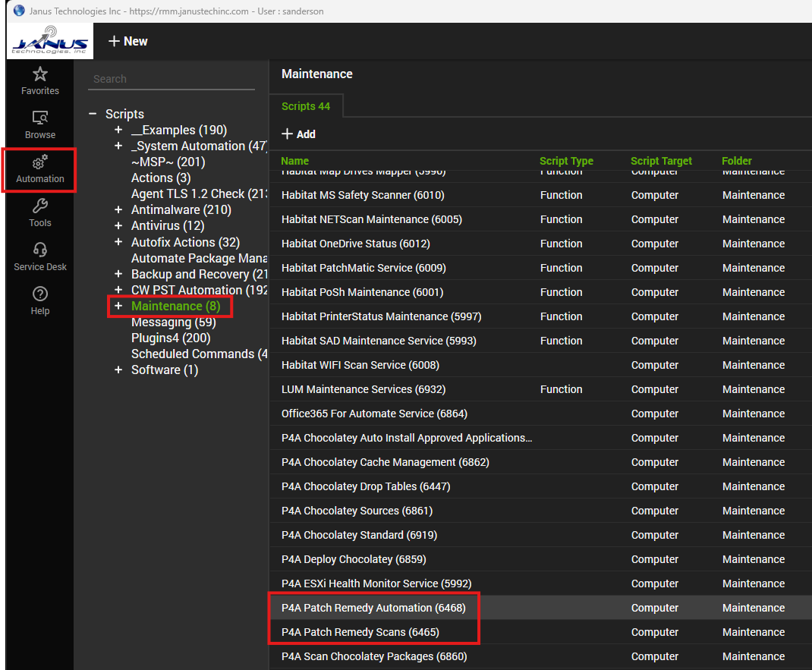Select Habitat MS Safety Scanner (6010) row
The height and width of the screenshot is (670, 812).
[x=363, y=195]
